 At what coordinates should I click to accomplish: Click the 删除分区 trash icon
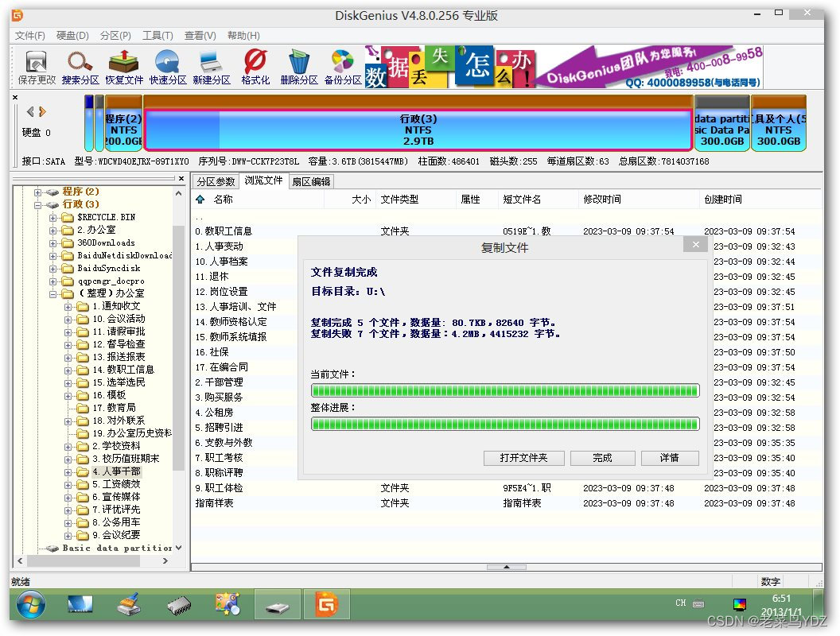click(x=299, y=68)
